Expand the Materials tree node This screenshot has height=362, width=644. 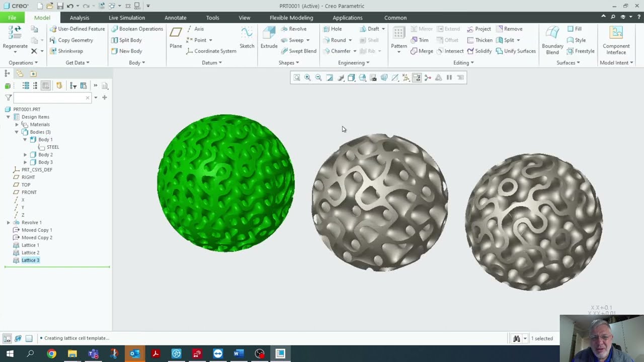coord(17,124)
